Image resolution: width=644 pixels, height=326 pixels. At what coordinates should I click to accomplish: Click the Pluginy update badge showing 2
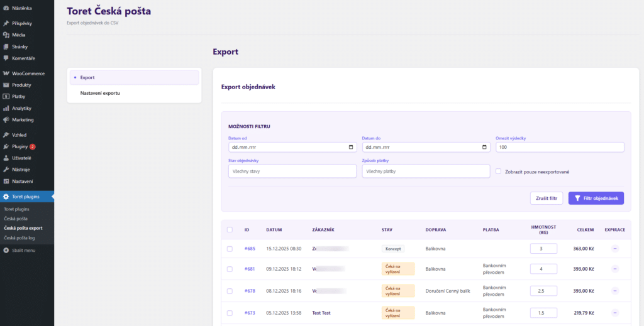(x=33, y=146)
